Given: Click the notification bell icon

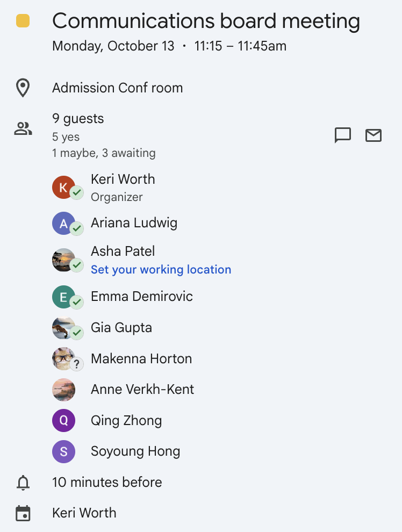Looking at the screenshot, I should click(23, 483).
